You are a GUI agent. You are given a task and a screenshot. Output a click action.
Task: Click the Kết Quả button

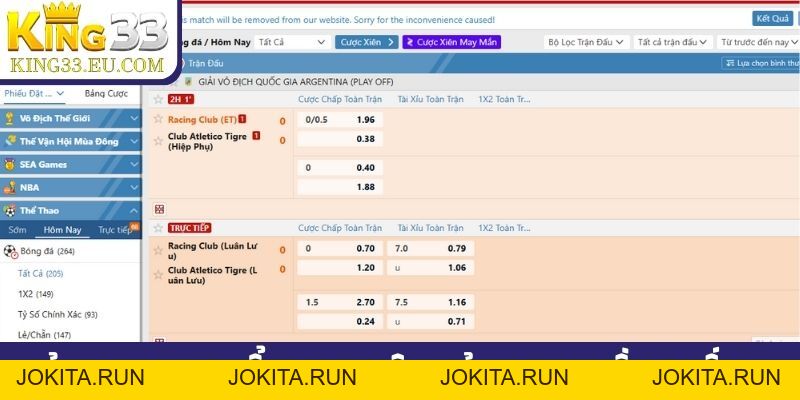point(772,18)
